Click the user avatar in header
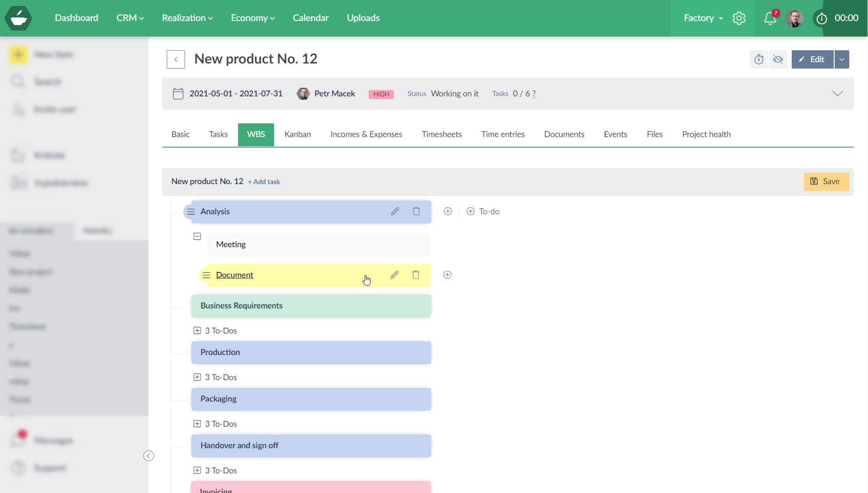 point(794,18)
